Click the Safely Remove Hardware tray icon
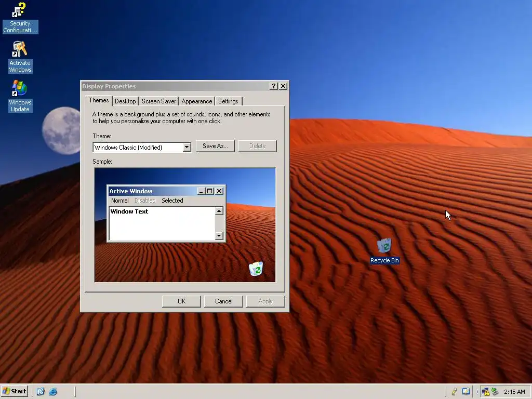This screenshot has height=399, width=532. [495, 392]
